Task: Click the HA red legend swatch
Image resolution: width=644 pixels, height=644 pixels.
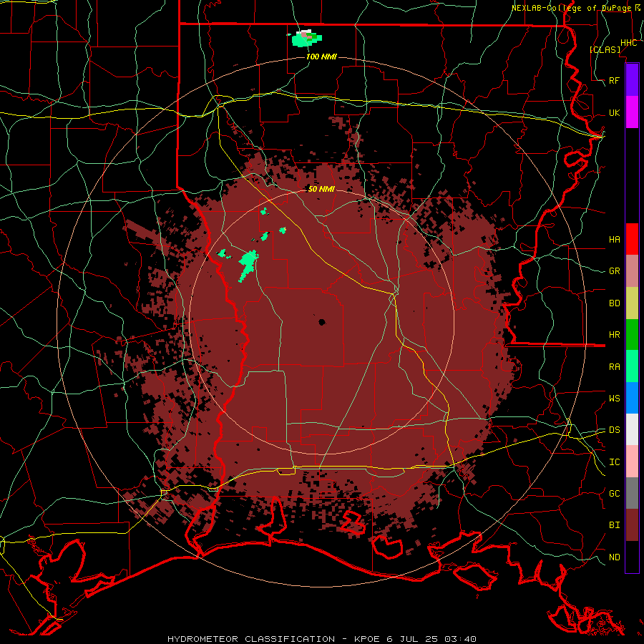Action: (x=632, y=239)
